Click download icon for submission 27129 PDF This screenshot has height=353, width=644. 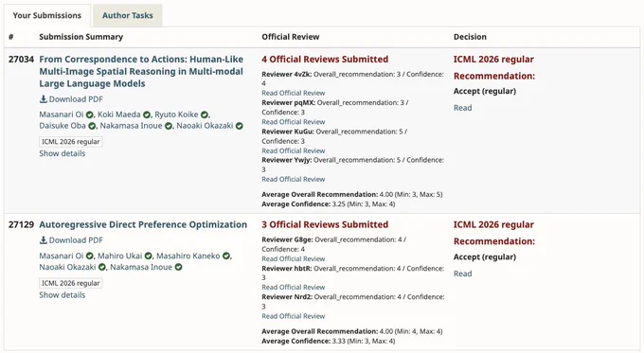coord(44,240)
